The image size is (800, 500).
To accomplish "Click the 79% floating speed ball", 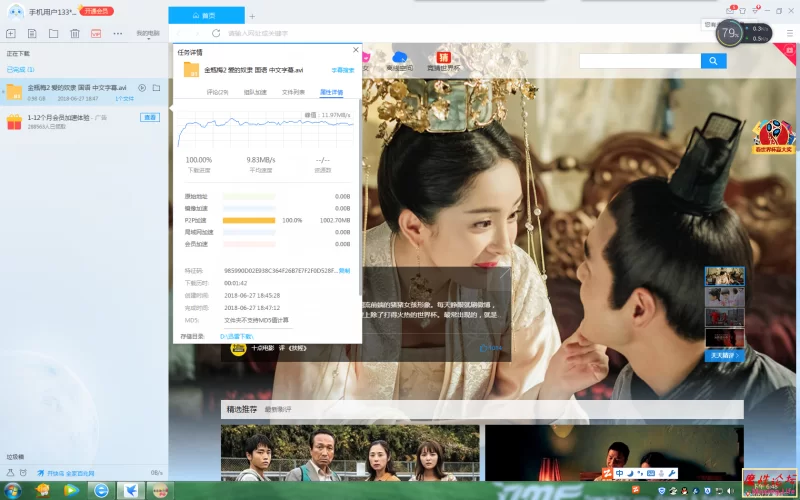I will (x=730, y=33).
